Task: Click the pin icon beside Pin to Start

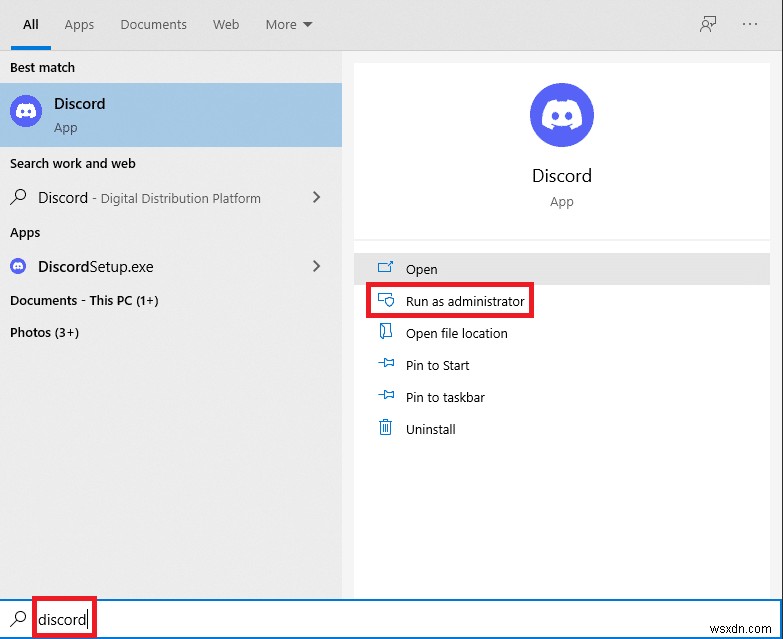Action: point(386,363)
